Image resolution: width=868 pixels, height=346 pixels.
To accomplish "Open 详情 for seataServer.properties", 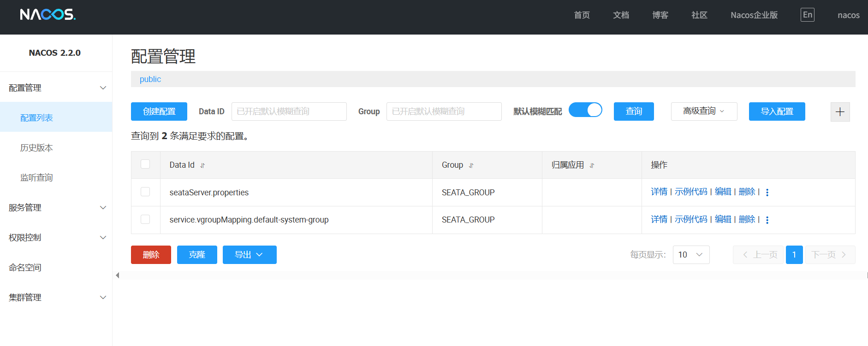I will pyautogui.click(x=659, y=192).
